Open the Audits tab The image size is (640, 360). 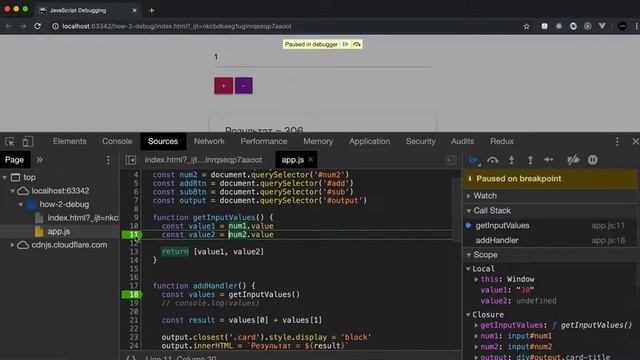coord(462,141)
